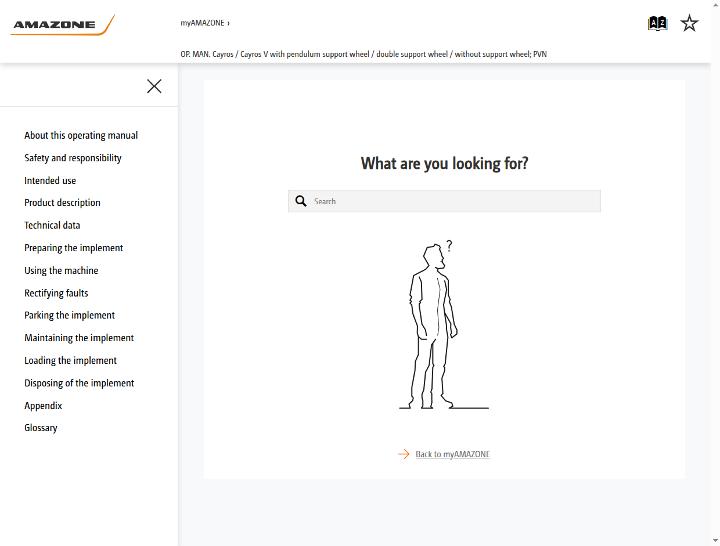
Task: Open the A-Z glossary book icon
Action: pyautogui.click(x=657, y=23)
